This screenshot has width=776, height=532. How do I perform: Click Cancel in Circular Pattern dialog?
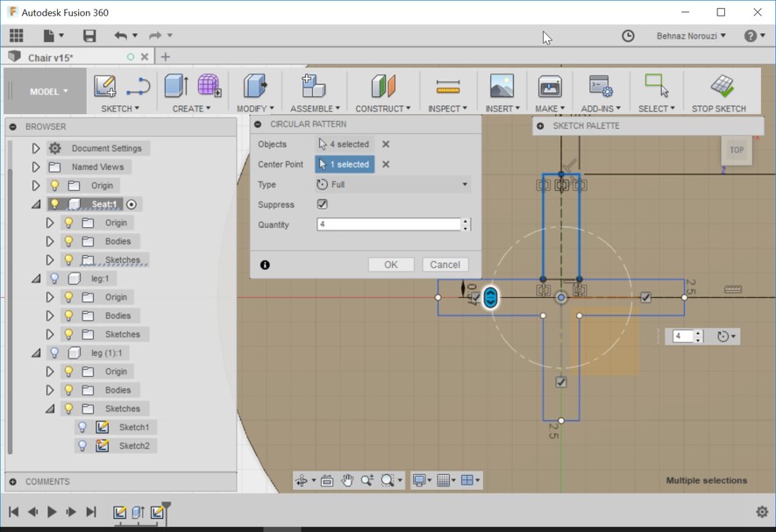(445, 265)
